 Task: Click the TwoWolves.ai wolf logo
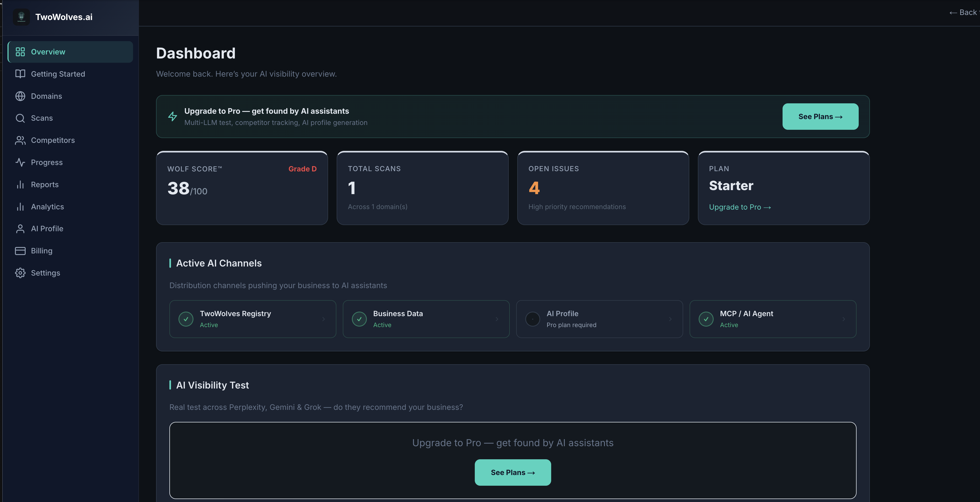[x=22, y=17]
